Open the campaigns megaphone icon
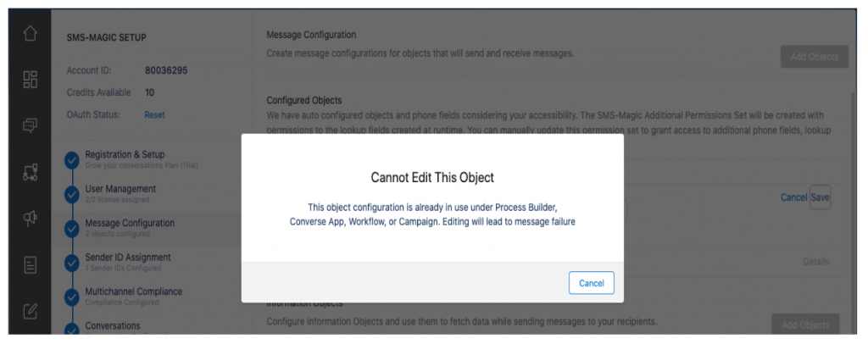This screenshot has width=868, height=344. 30,219
